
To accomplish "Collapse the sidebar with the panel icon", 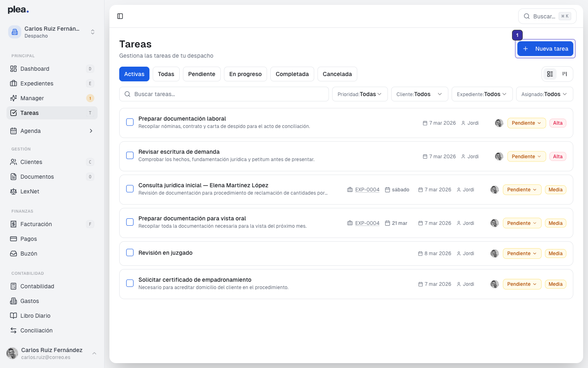I will click(x=120, y=16).
